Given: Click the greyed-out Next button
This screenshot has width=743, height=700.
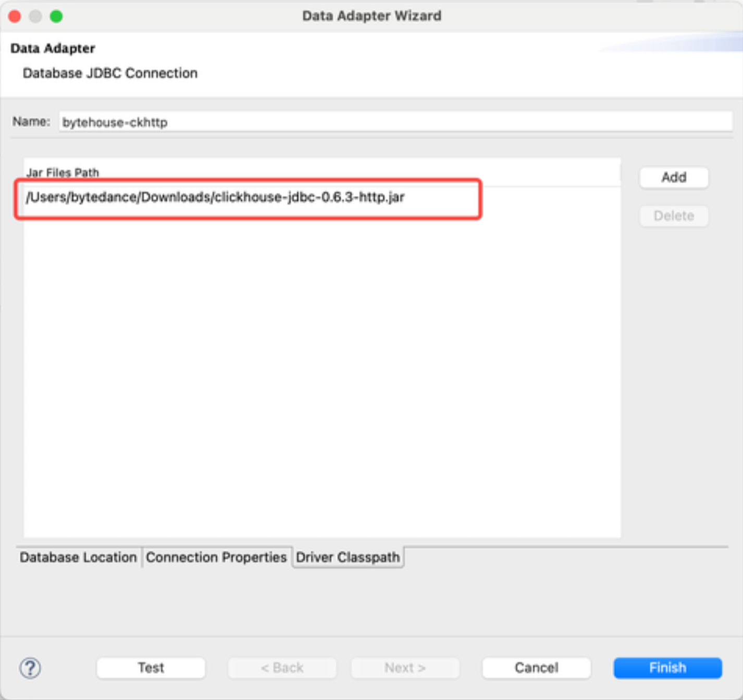Looking at the screenshot, I should point(405,668).
